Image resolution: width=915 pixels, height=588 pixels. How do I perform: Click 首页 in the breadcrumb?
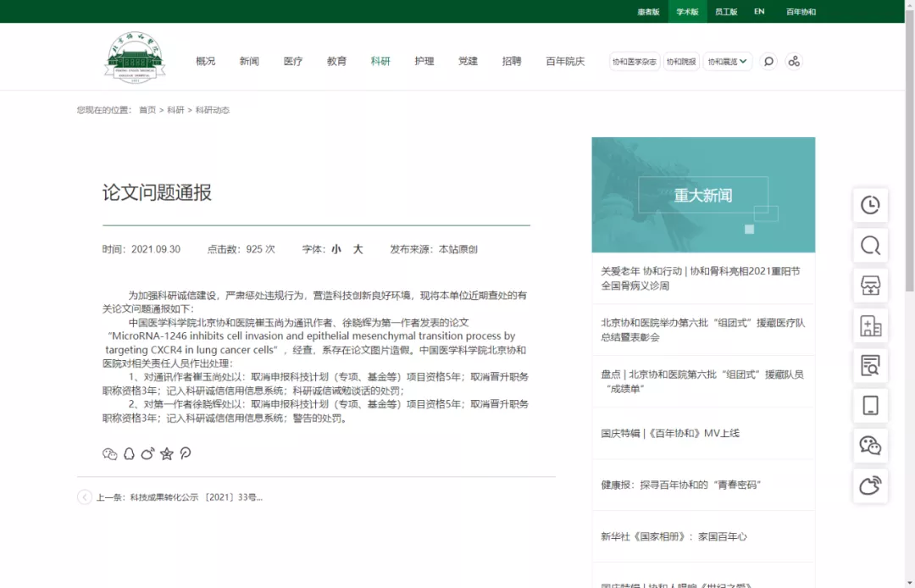click(x=147, y=110)
